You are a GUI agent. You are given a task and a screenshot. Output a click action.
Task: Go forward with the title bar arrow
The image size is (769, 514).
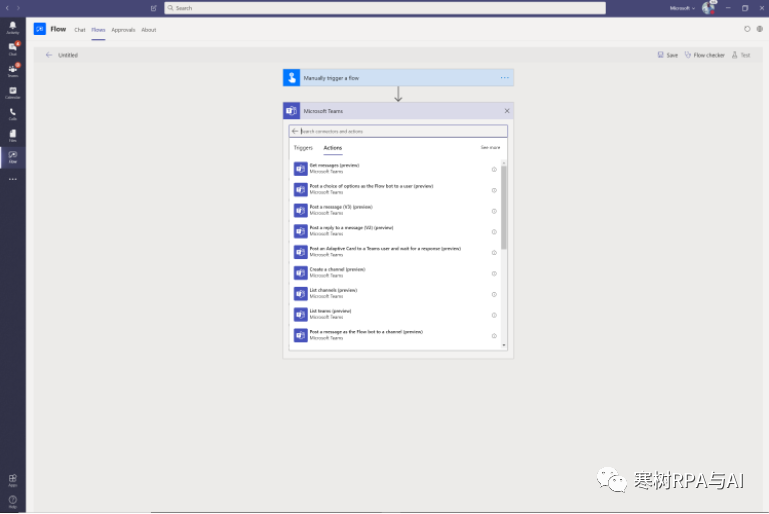point(18,8)
